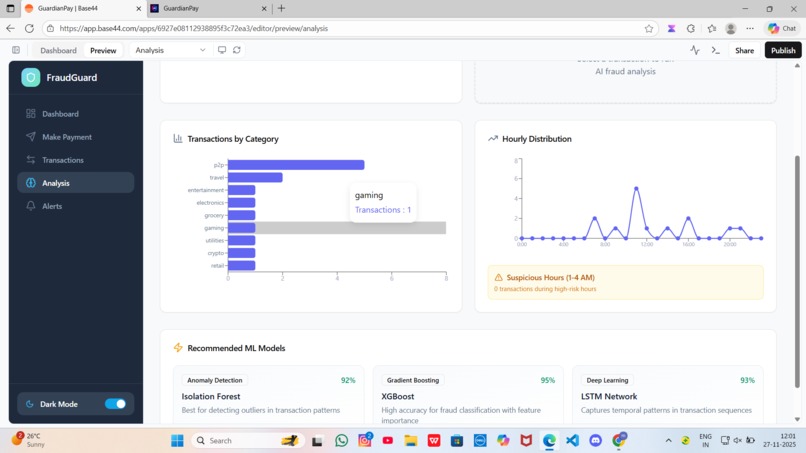The width and height of the screenshot is (806, 453).
Task: Open the browser profile avatar
Action: [730, 28]
